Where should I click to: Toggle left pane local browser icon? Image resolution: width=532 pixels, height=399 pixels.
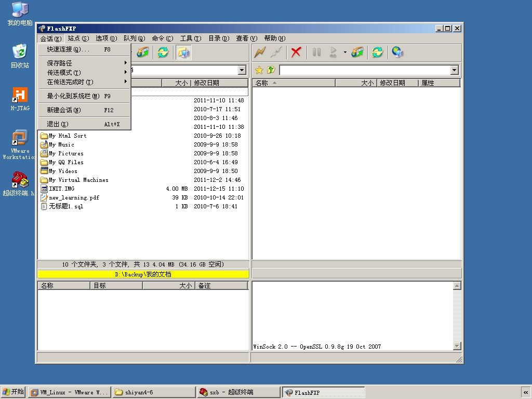tap(183, 52)
